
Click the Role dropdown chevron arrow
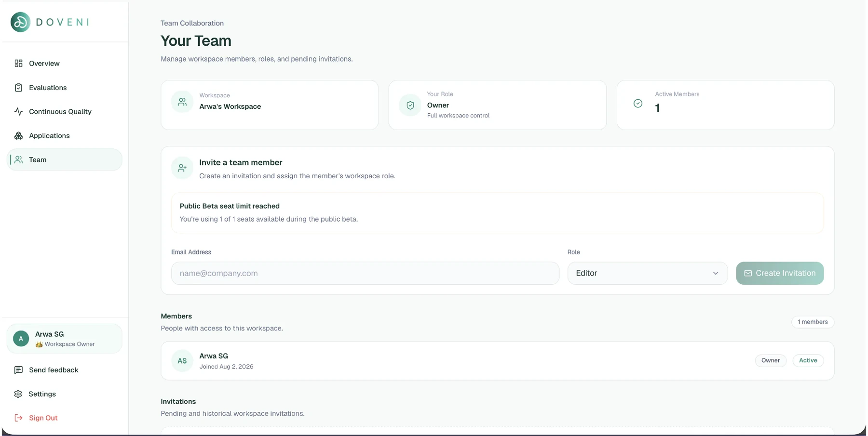716,273
